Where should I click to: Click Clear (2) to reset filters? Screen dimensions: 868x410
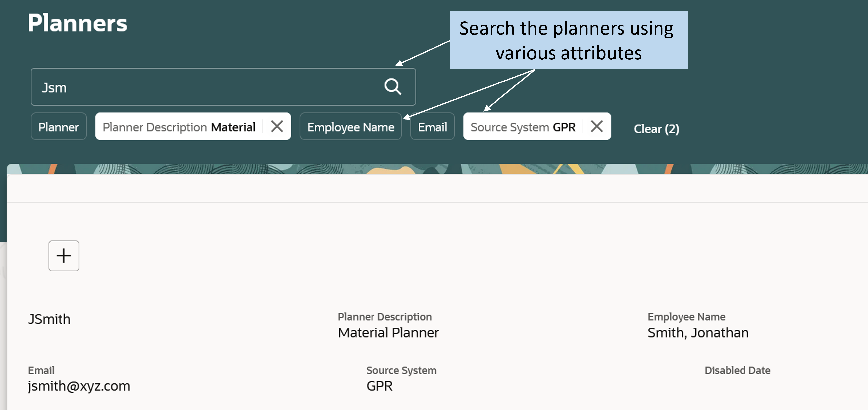656,128
